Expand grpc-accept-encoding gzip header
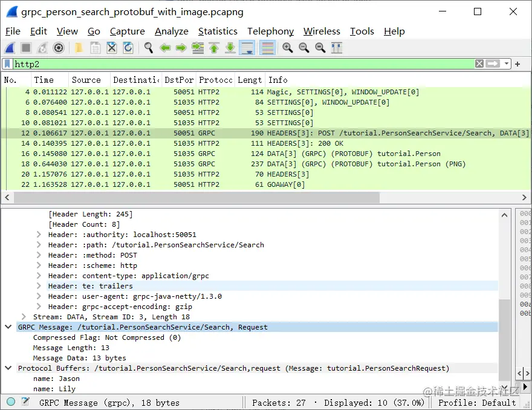The width and height of the screenshot is (532, 410). point(39,307)
